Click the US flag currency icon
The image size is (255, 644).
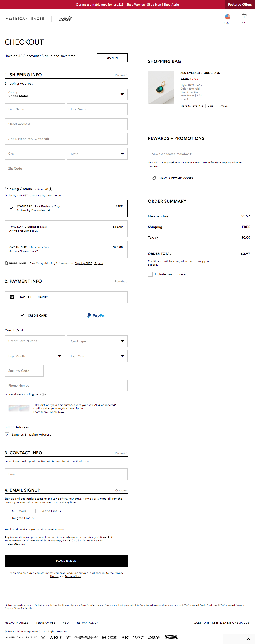tap(227, 17)
